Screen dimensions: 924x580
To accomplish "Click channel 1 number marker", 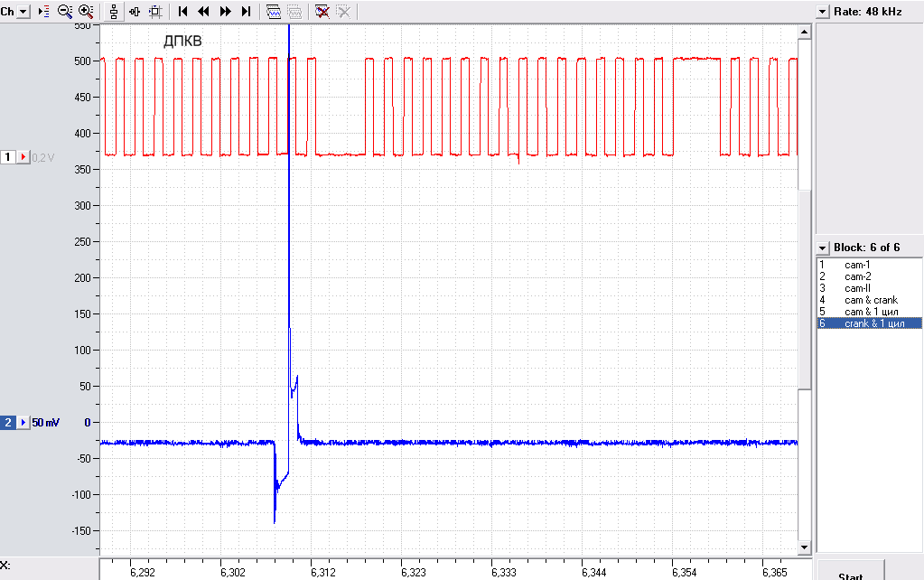I will [7, 157].
